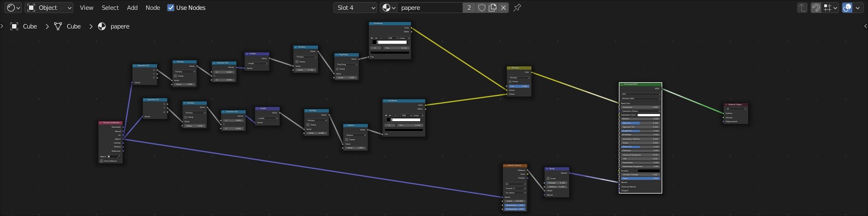Open the GGX distribution dropdown in Principled BSDF
This screenshot has height=216, width=868.
pyautogui.click(x=640, y=94)
